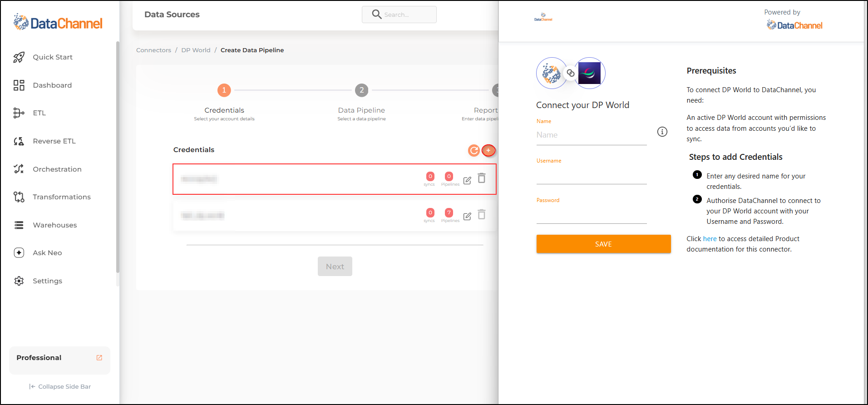868x405 pixels.
Task: Open Reverse ETL menu item
Action: coord(54,141)
